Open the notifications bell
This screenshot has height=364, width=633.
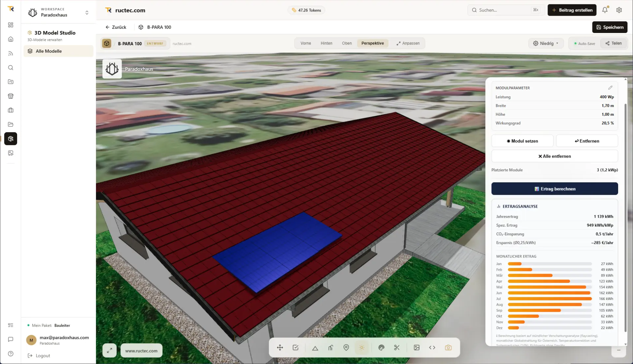tap(605, 10)
